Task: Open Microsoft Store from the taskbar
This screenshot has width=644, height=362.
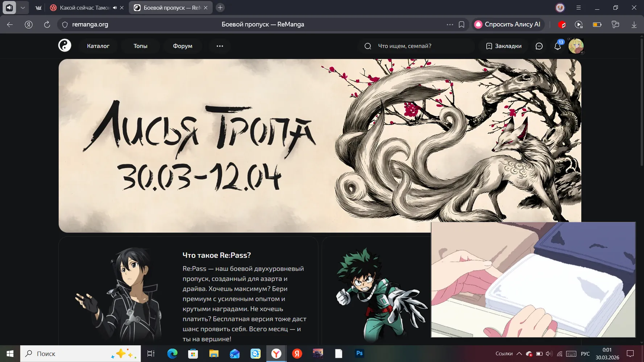Action: (193, 354)
